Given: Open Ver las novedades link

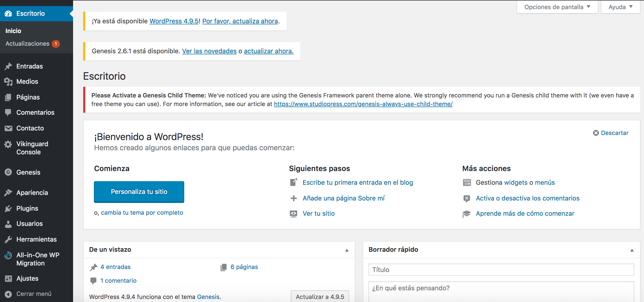Looking at the screenshot, I should click(x=209, y=51).
